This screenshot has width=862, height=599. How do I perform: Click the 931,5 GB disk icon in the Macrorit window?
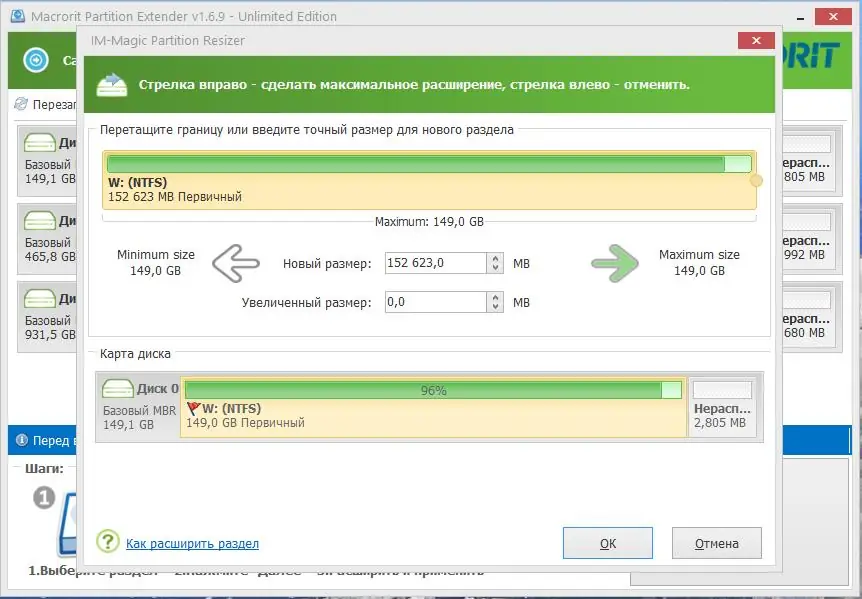(x=40, y=299)
